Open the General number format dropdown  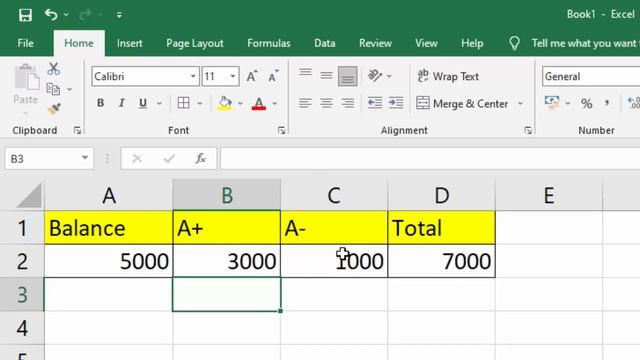pyautogui.click(x=591, y=76)
